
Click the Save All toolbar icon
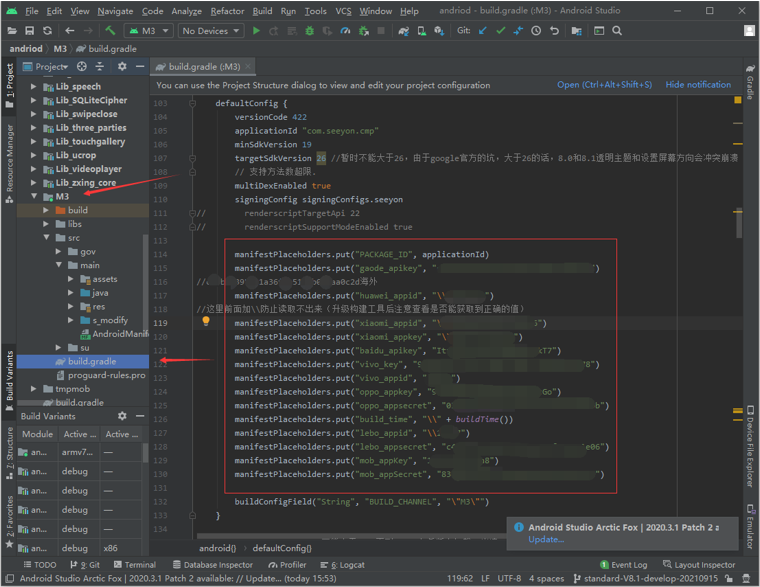29,31
